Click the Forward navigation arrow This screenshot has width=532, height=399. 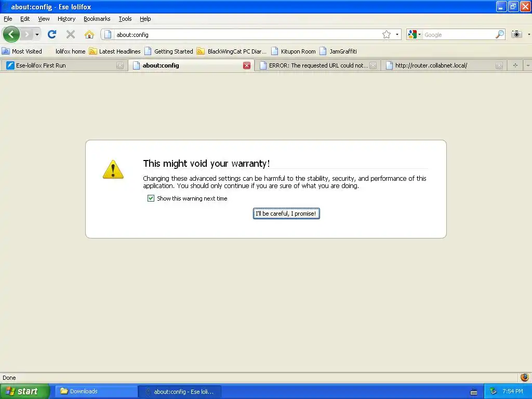click(27, 34)
